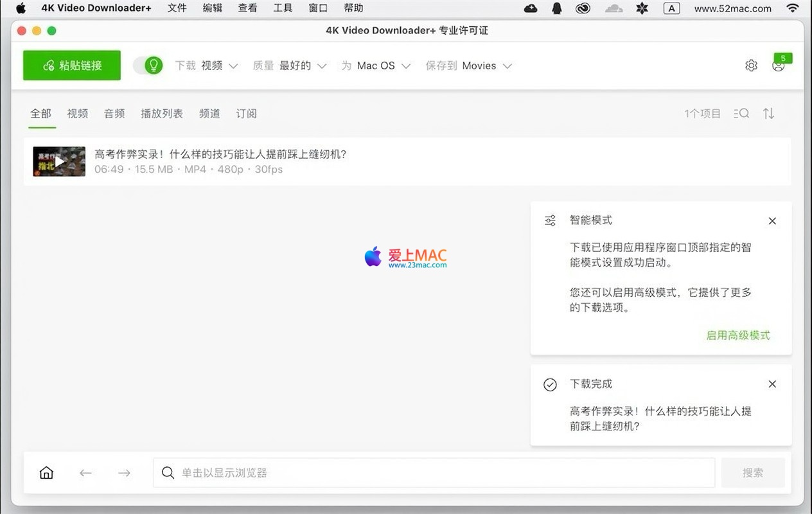Switch to the 音频 tab
The width and height of the screenshot is (812, 514).
point(114,114)
